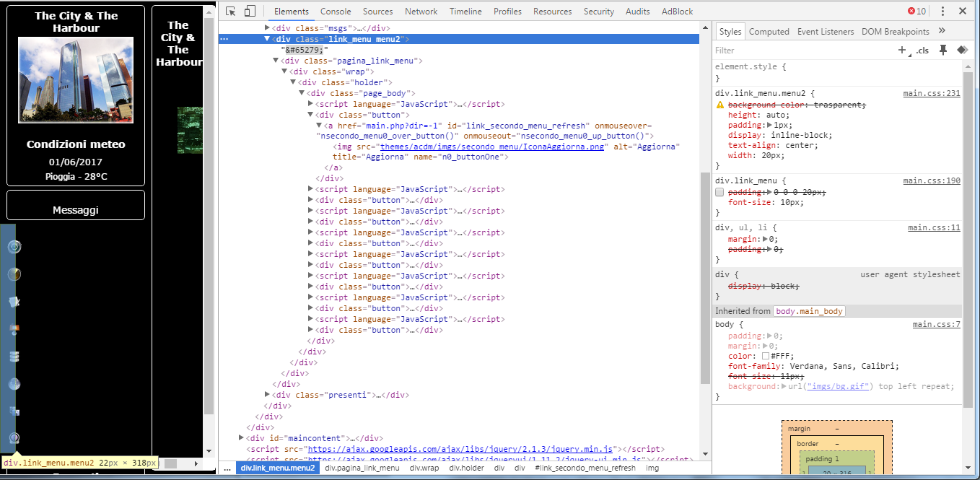The width and height of the screenshot is (980, 480).
Task: Open the .cls element classes pane
Action: coord(922,51)
